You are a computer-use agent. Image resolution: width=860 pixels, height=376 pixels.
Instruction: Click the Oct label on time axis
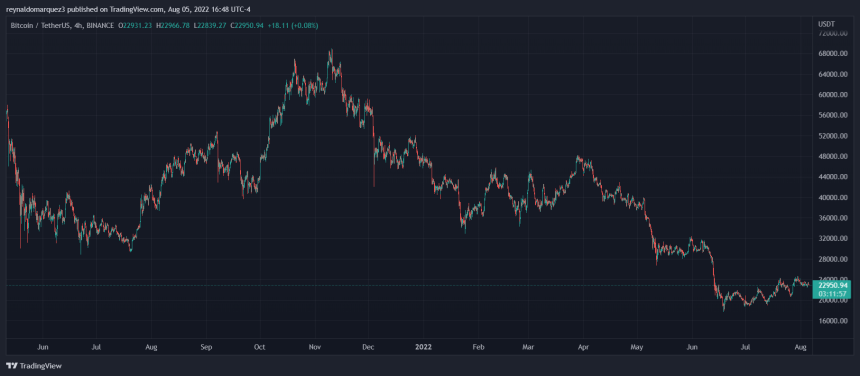click(259, 347)
